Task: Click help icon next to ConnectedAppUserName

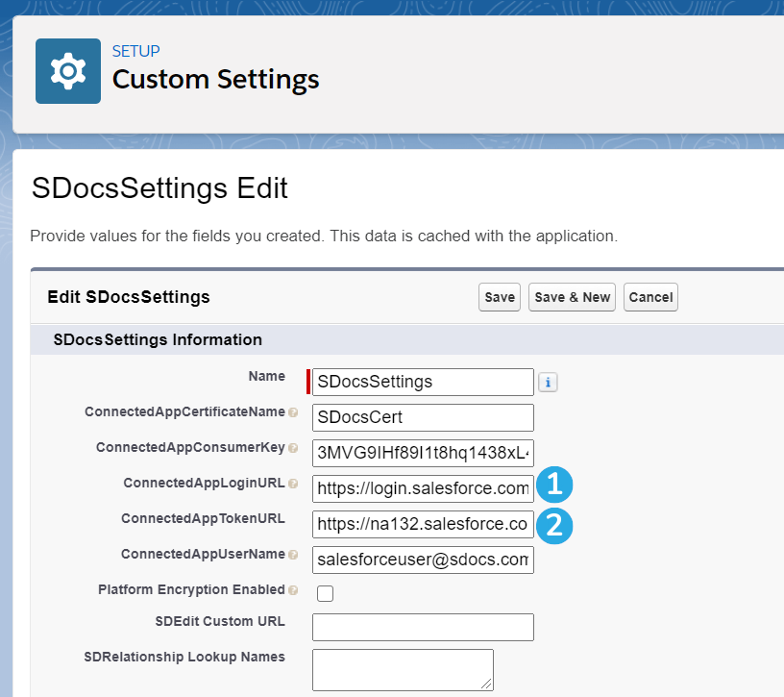Action: (x=293, y=555)
